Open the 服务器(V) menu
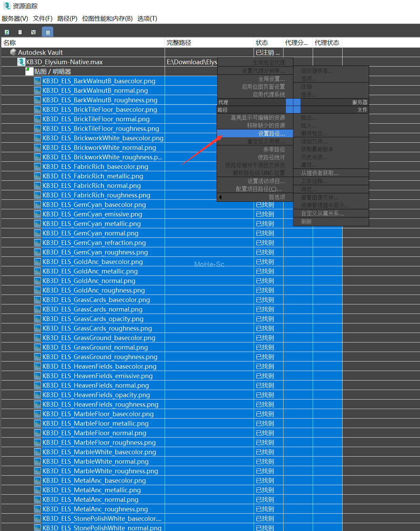Viewport: 420px width, 531px height. click(x=15, y=18)
